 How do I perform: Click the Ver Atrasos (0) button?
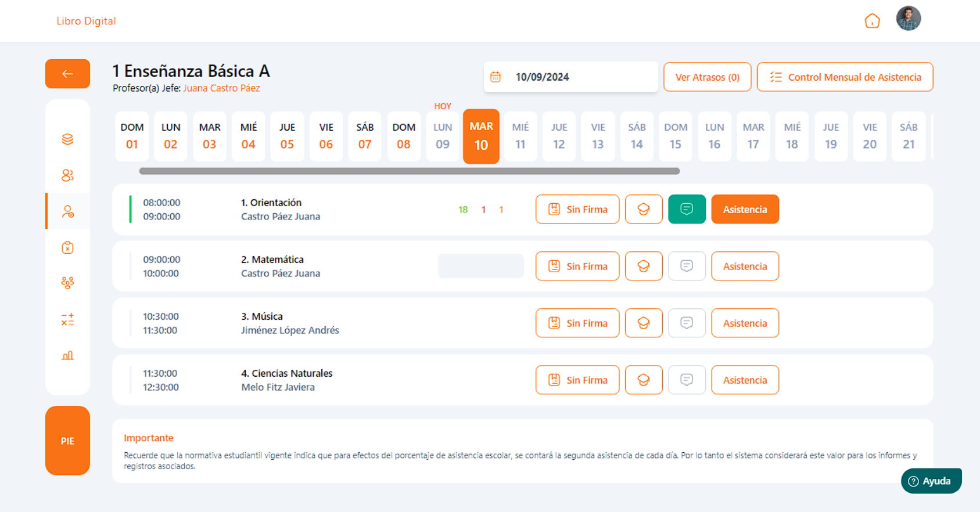tap(707, 77)
